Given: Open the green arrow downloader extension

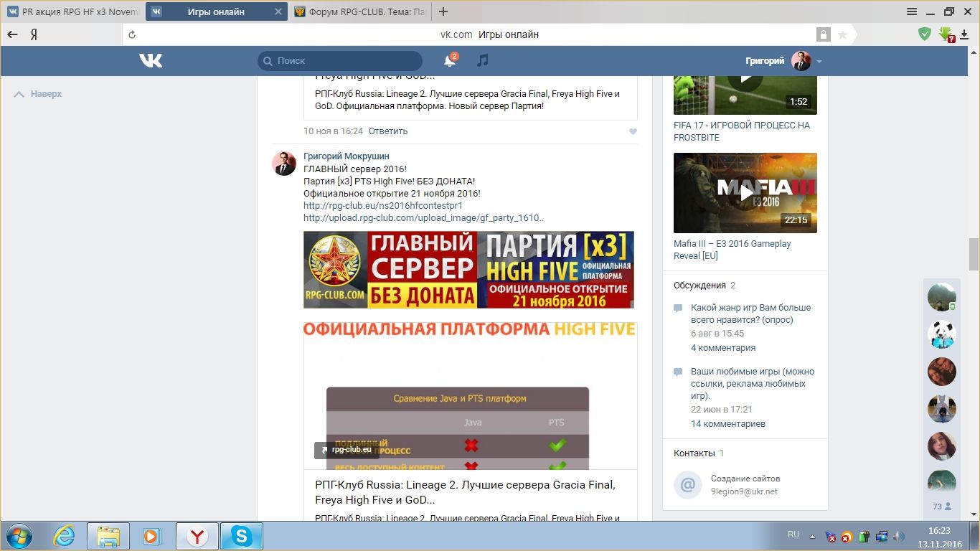Looking at the screenshot, I should (946, 34).
